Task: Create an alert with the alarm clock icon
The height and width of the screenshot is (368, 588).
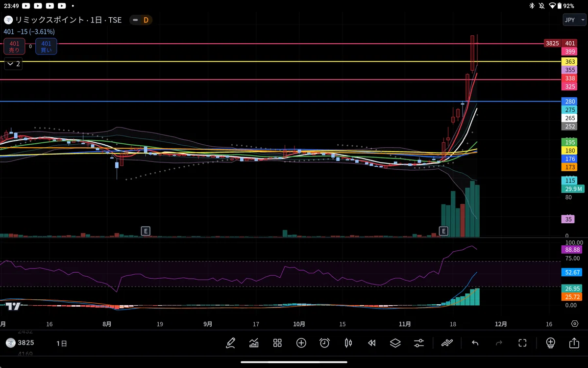Action: (x=324, y=343)
